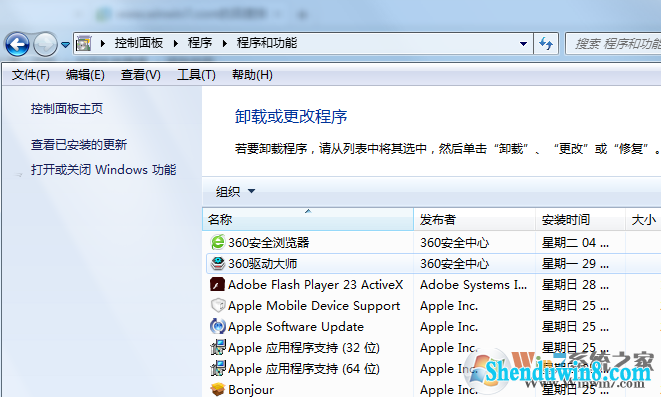Open the 控制面板主页 link
Screen dimensions: 661x397
[x=67, y=109]
